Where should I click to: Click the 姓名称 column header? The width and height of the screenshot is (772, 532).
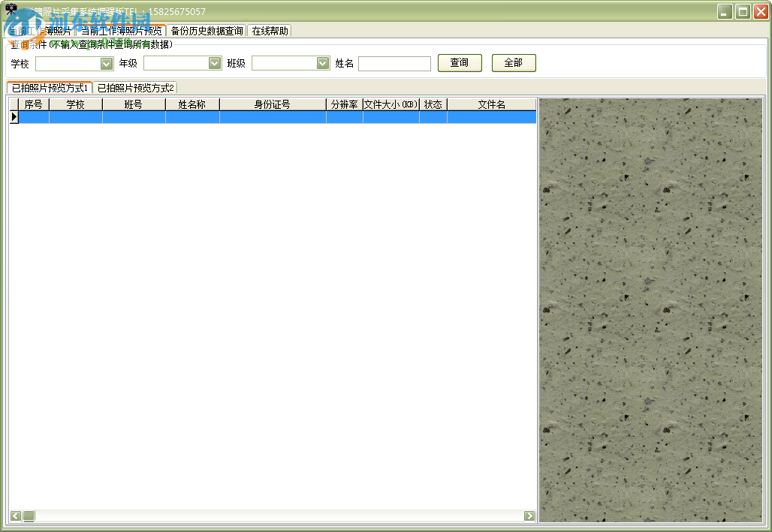pos(192,104)
